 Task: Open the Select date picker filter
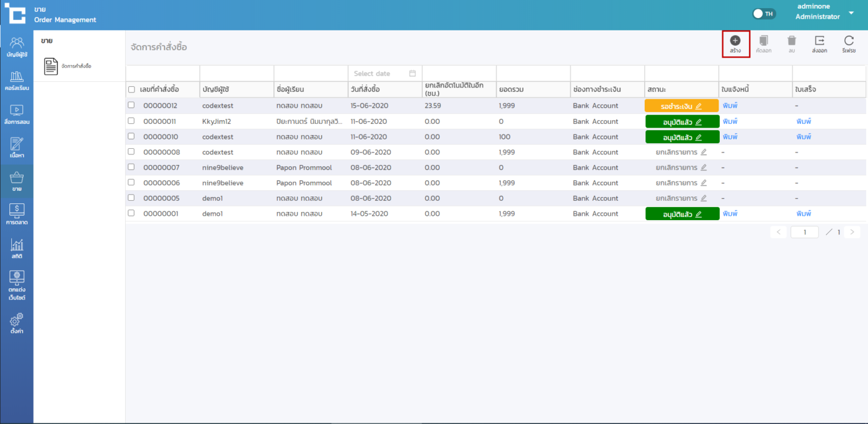pos(384,74)
